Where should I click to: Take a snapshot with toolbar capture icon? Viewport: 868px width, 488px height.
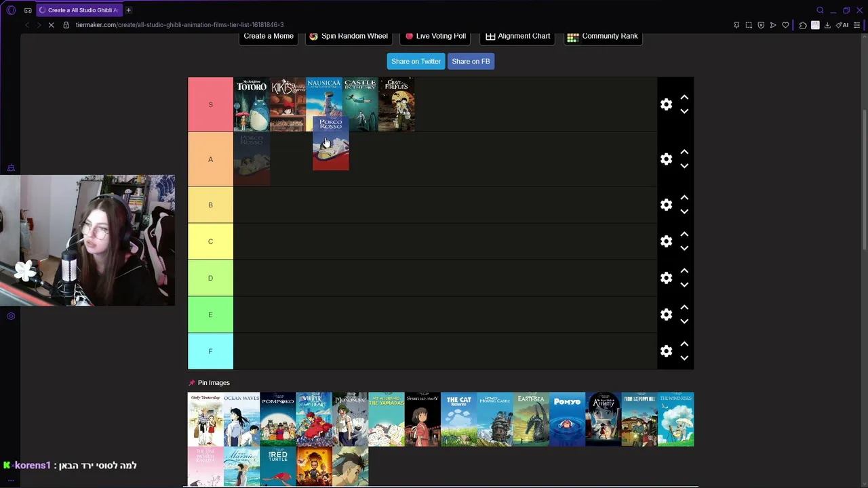point(749,25)
